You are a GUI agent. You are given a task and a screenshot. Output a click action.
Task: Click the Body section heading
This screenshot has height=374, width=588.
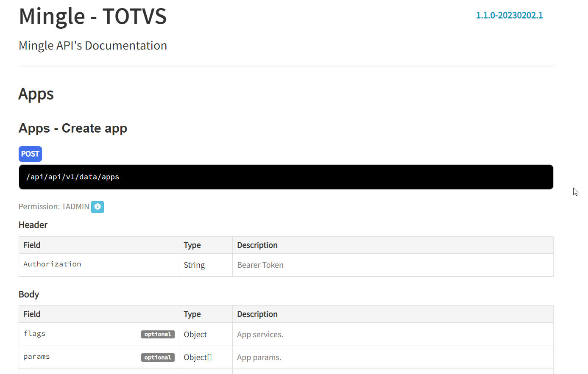coord(29,294)
